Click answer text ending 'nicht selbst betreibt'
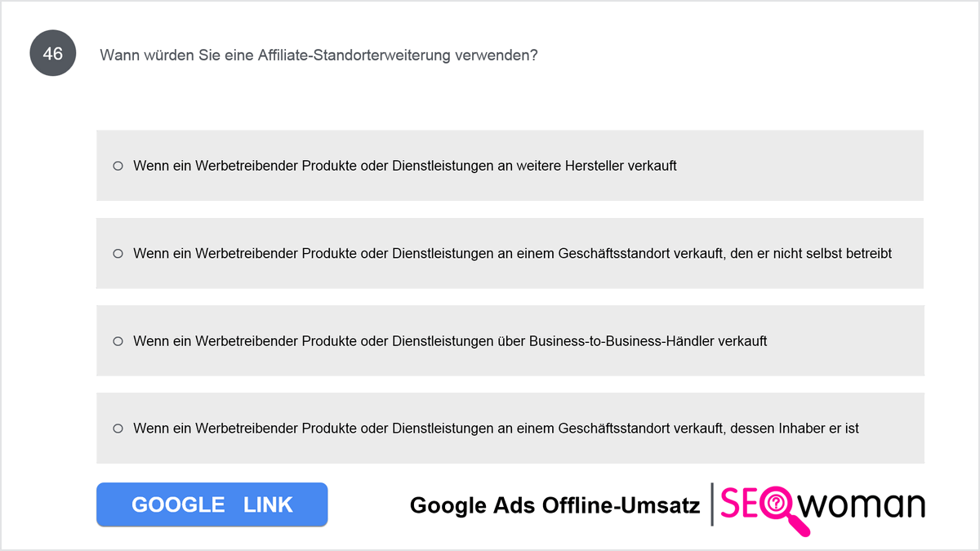The height and width of the screenshot is (551, 980). pyautogui.click(x=512, y=253)
